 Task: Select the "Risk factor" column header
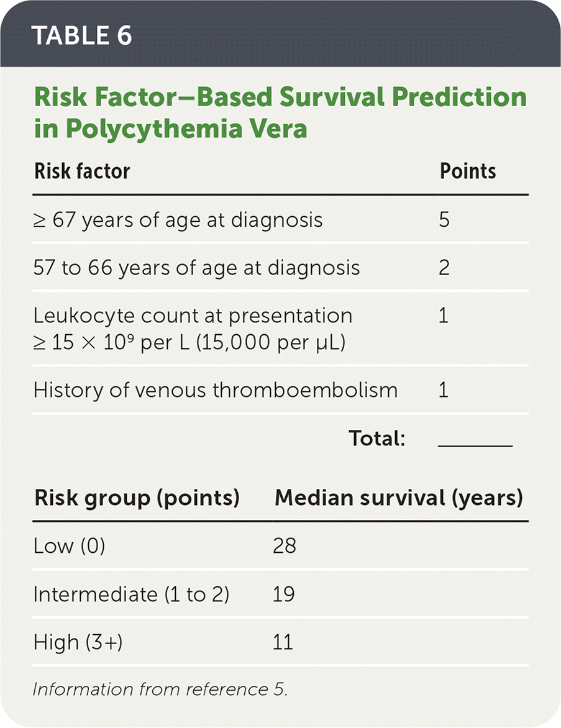point(81,171)
